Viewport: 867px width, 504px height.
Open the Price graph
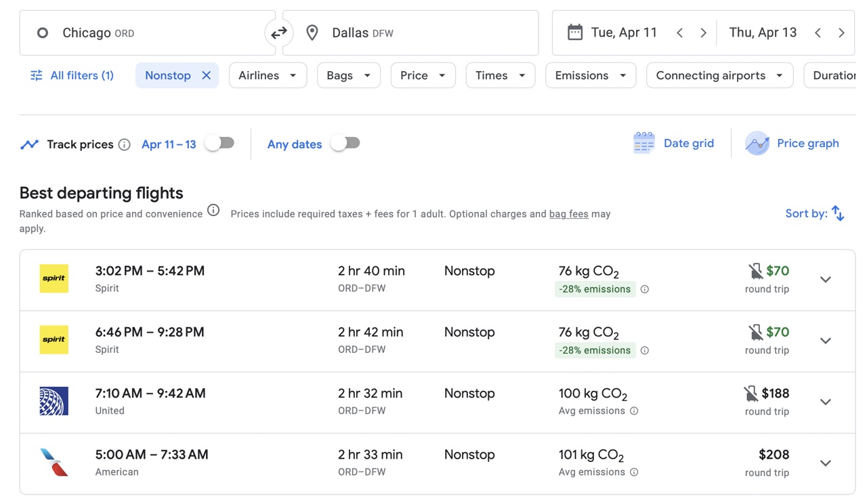click(792, 143)
